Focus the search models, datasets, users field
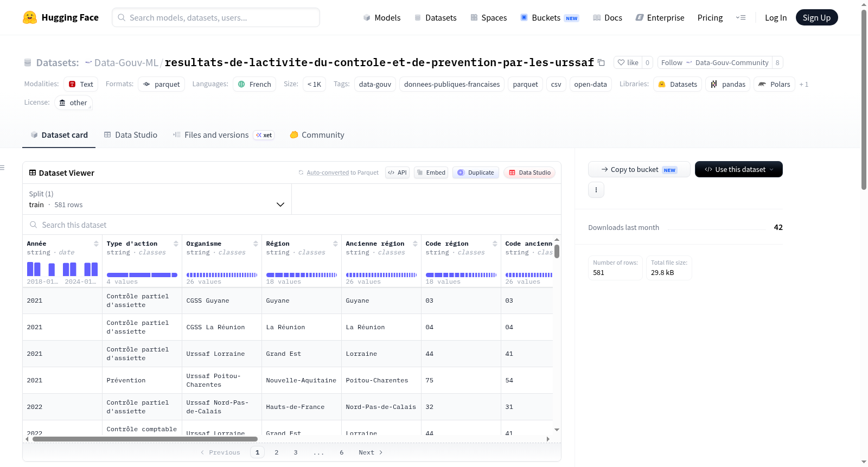Image resolution: width=868 pixels, height=467 pixels. 216,17
